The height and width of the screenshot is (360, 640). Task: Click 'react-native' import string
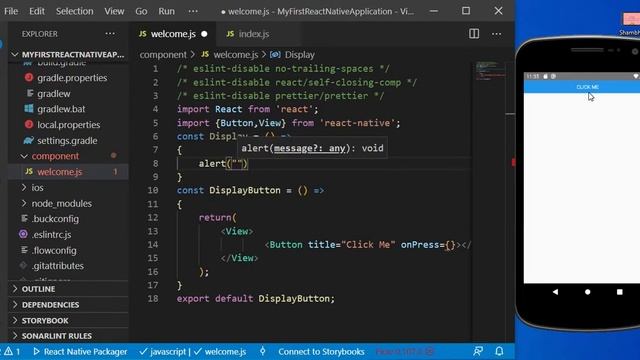357,123
